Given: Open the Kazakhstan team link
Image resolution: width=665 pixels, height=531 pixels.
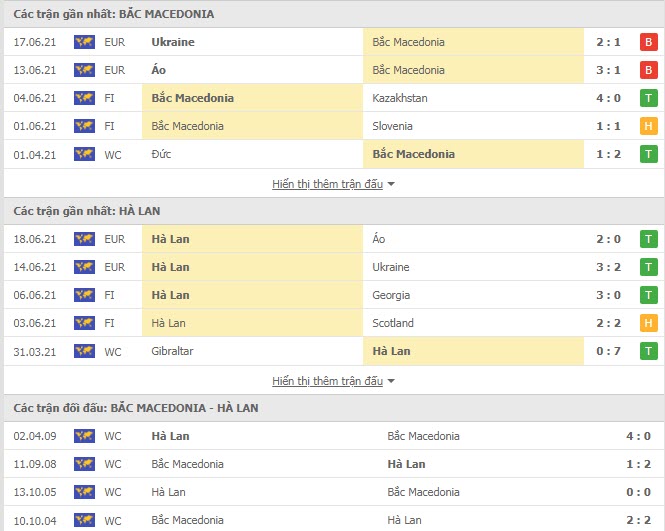Looking at the screenshot, I should 400,98.
